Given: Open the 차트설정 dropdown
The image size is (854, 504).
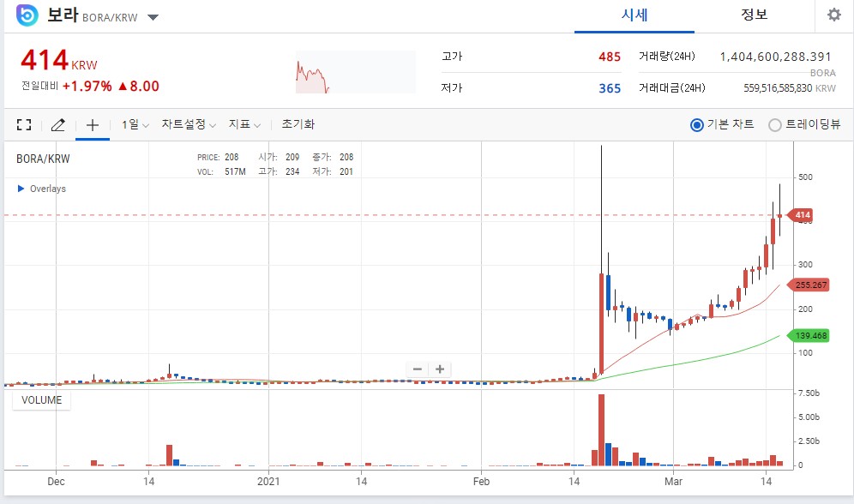Looking at the screenshot, I should [186, 124].
